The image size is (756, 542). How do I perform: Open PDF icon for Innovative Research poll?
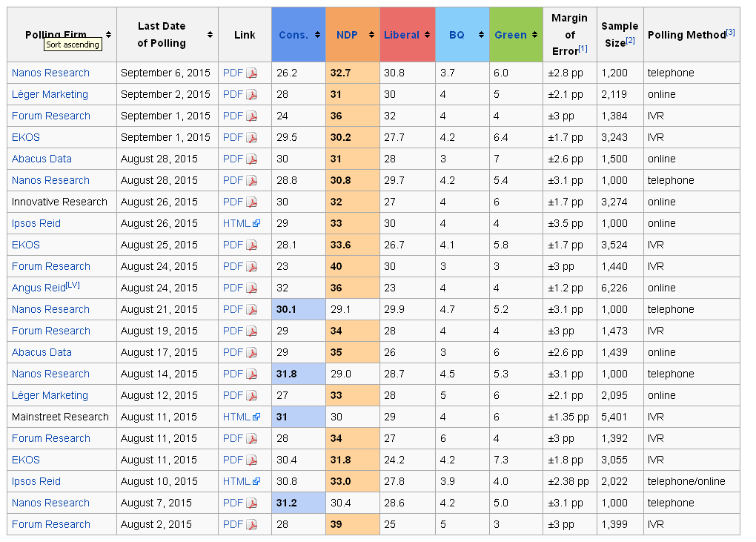(252, 202)
